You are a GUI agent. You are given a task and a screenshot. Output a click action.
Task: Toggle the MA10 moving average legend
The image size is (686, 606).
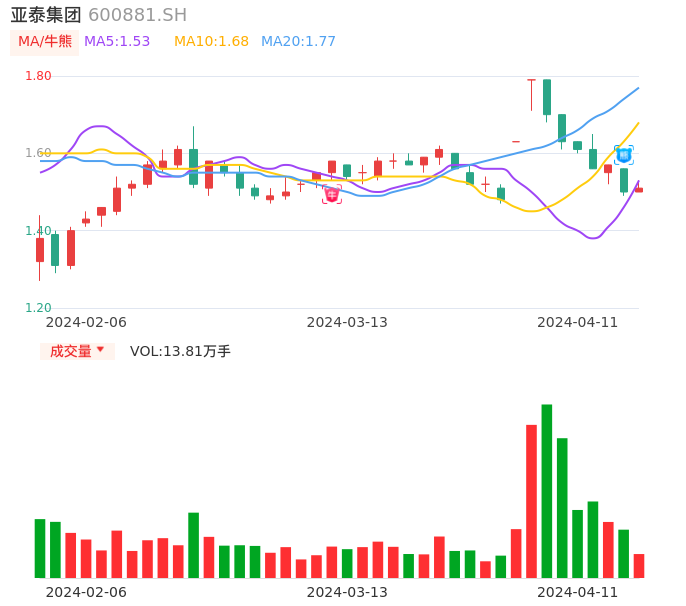(x=211, y=42)
